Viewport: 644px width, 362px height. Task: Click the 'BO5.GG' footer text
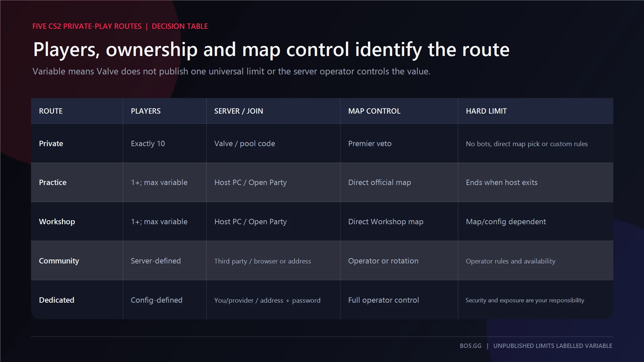470,346
